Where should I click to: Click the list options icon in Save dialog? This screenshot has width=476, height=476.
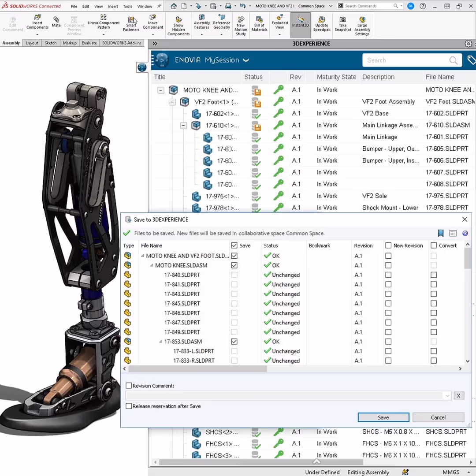coord(453,233)
